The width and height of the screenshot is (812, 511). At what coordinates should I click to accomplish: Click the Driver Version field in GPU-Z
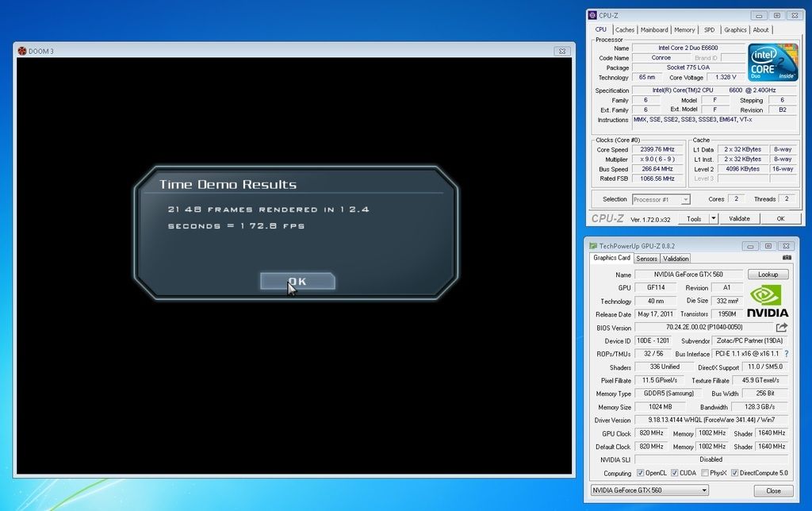[711, 420]
